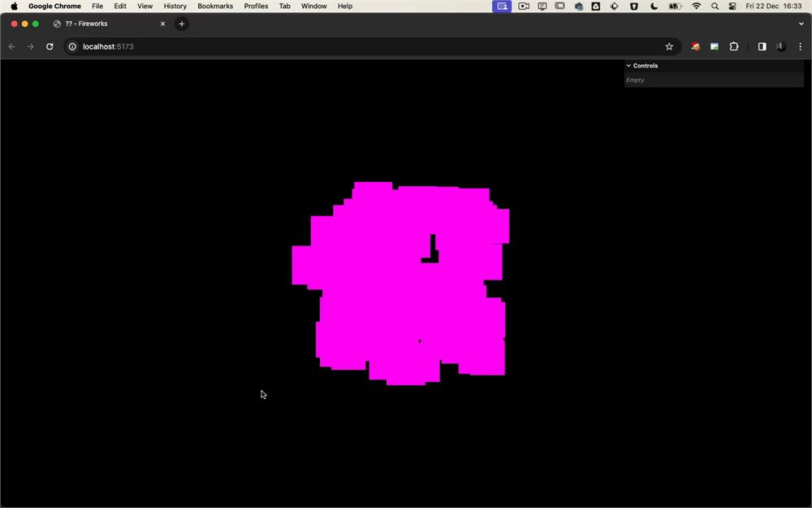This screenshot has width=812, height=508.
Task: Open the Bookmarks menu
Action: point(215,7)
